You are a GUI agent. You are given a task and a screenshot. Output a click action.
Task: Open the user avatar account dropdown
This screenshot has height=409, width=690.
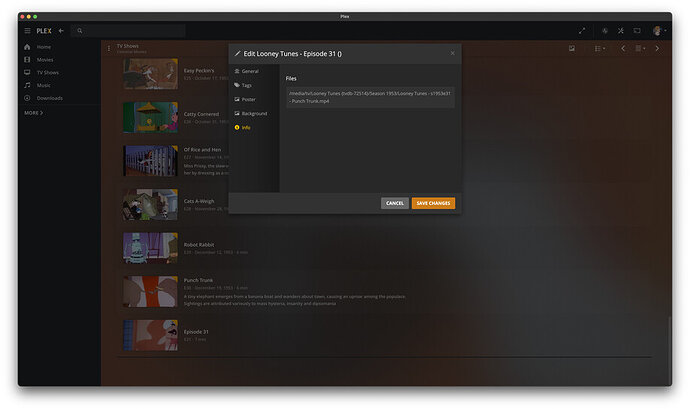(x=659, y=31)
